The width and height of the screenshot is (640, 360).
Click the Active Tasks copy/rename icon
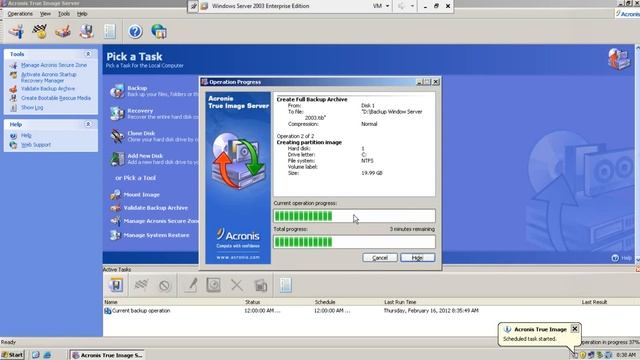pyautogui.click(x=260, y=285)
